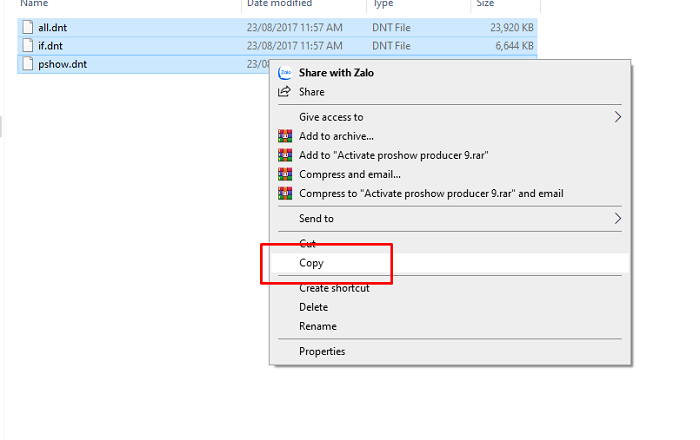Click the all.dnt file icon
700x440 pixels.
28,27
